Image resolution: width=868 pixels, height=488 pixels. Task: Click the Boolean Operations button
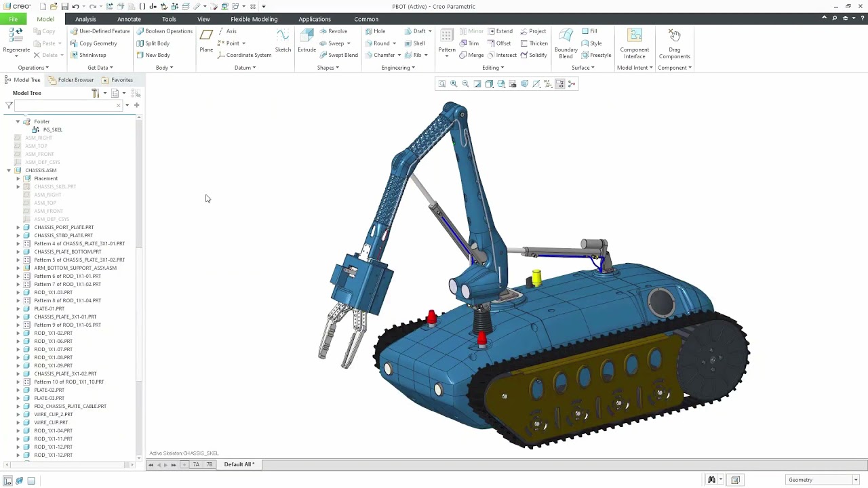[164, 31]
